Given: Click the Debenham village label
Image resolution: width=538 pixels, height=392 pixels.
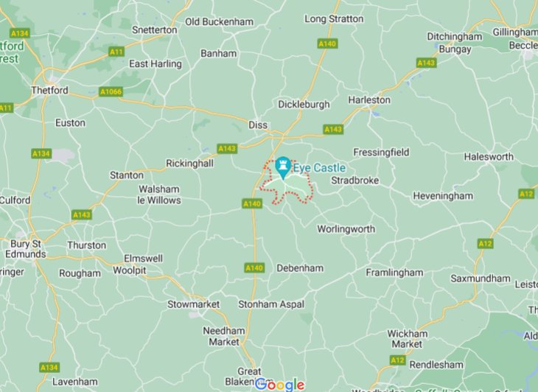Looking at the screenshot, I should [300, 268].
